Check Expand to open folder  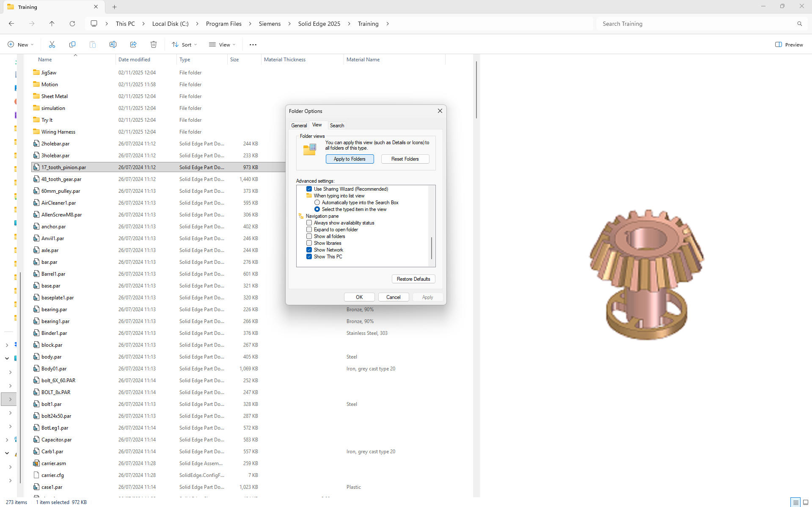pyautogui.click(x=309, y=230)
